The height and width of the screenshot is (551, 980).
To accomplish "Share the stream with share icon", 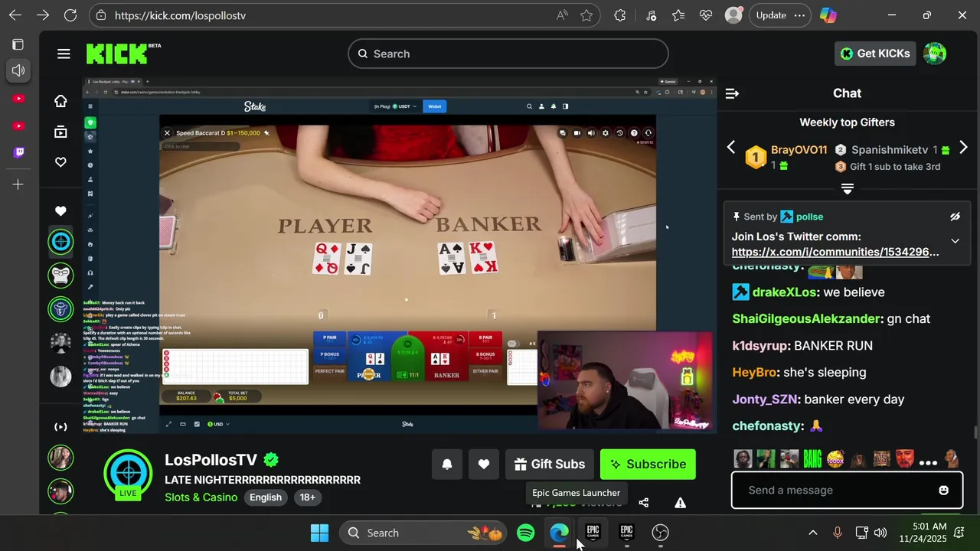I will coord(643,503).
